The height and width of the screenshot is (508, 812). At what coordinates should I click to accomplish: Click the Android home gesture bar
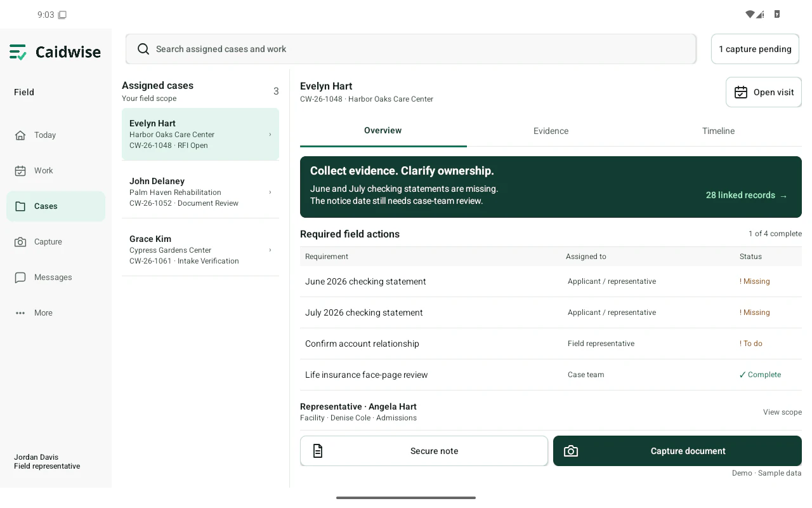tap(406, 498)
